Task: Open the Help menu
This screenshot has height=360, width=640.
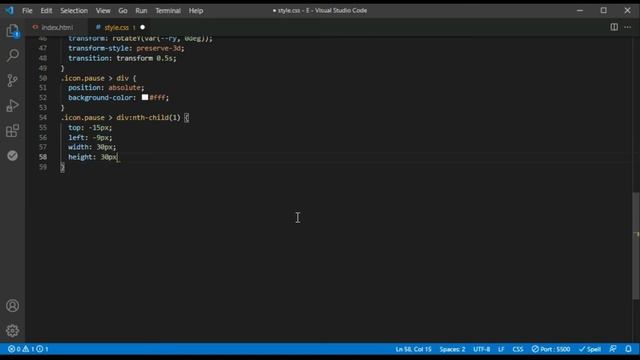Action: 196,11
